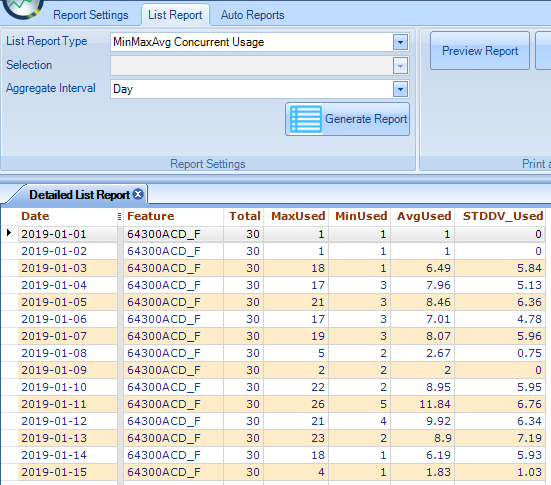Click the Date column filter grip icon
The image size is (551, 485).
pos(119,216)
